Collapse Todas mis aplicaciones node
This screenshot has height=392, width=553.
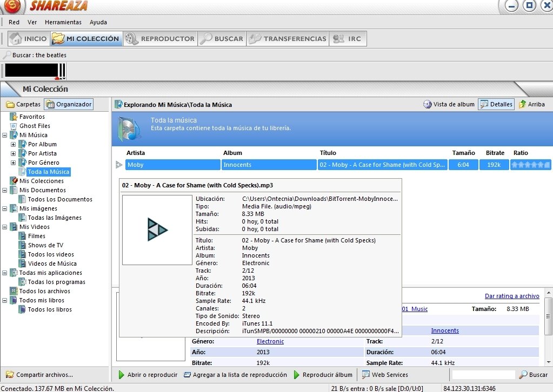tap(4, 273)
